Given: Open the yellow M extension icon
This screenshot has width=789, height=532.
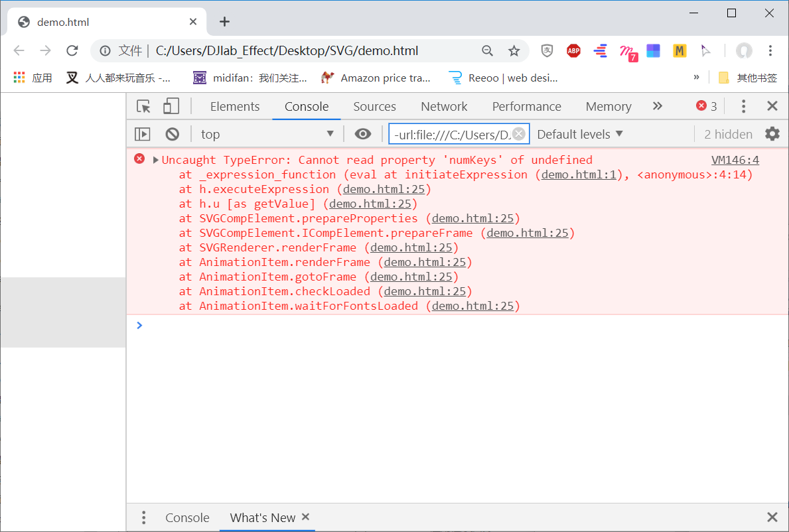Looking at the screenshot, I should click(680, 51).
